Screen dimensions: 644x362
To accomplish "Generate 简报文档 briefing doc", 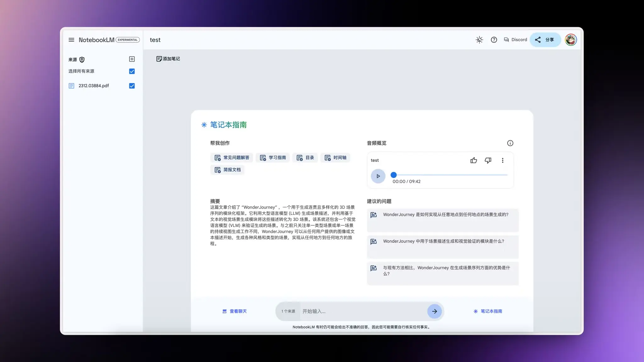I will pyautogui.click(x=228, y=170).
